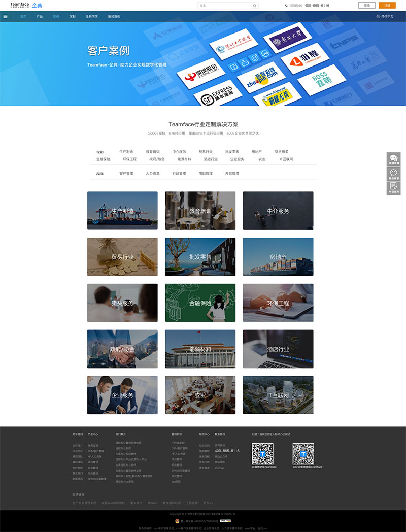The image size is (406, 532).
Task: Select the 客户管理 application filter
Action: click(x=126, y=173)
